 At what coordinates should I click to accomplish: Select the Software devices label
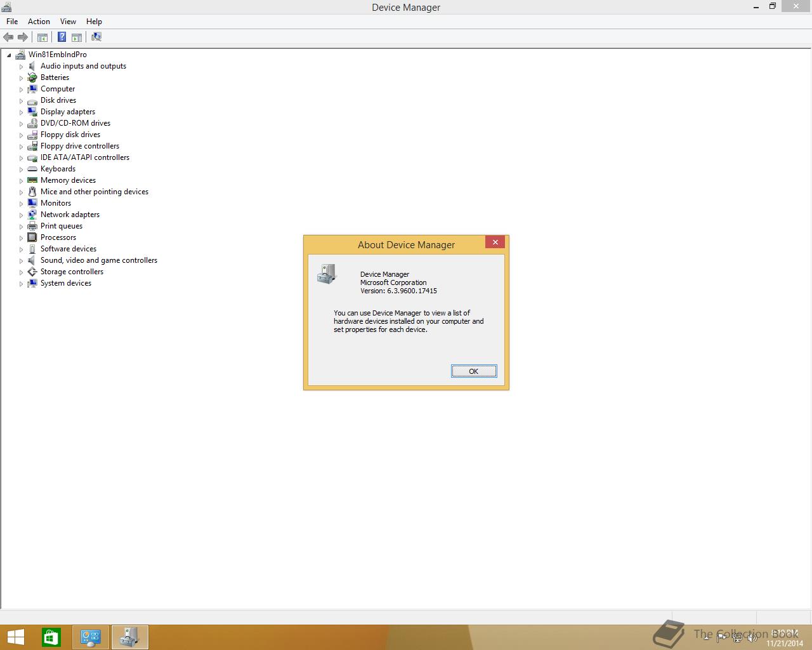[69, 249]
